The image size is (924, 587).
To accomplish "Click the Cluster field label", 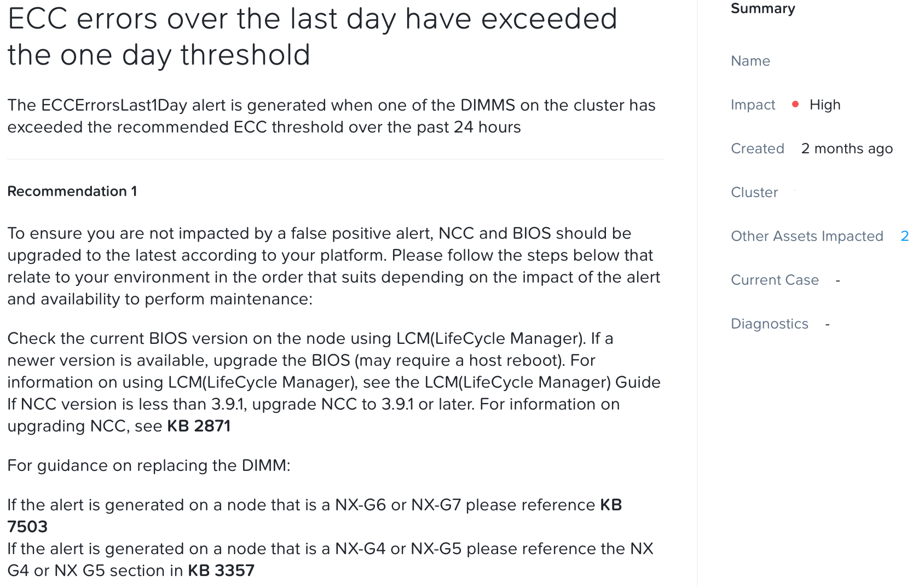I will (754, 192).
